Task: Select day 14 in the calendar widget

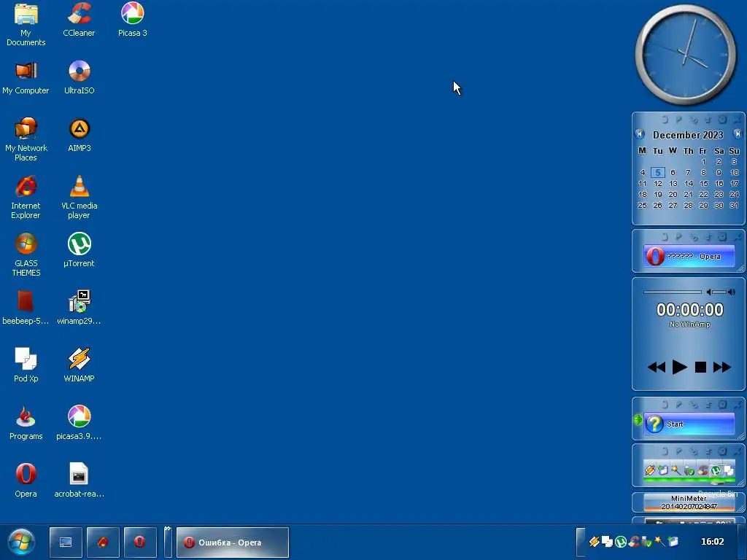Action: [689, 183]
